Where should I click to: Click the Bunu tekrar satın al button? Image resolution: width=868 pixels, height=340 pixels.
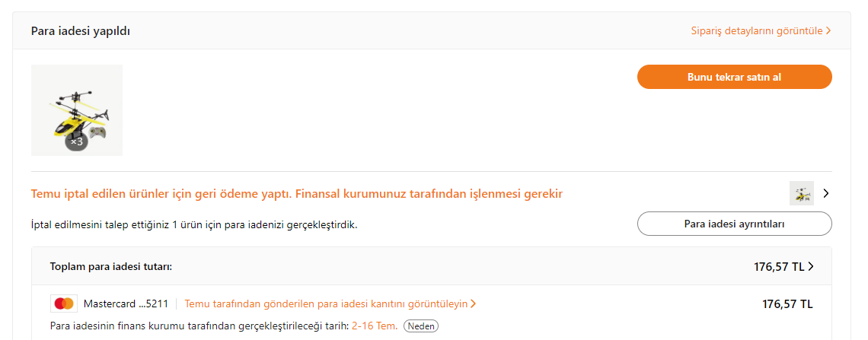click(x=735, y=77)
